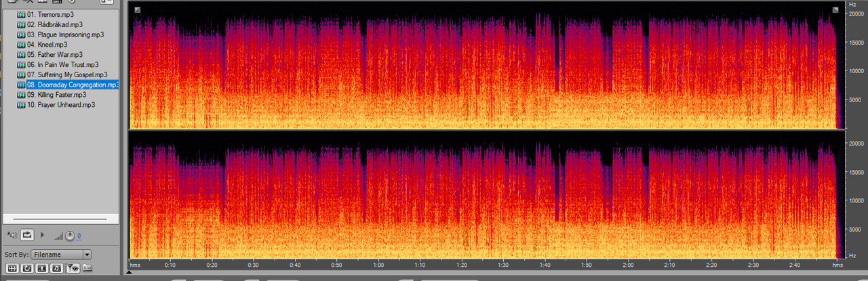Click the Sort By dropdown arrow
The height and width of the screenshot is (281, 868).
(87, 255)
